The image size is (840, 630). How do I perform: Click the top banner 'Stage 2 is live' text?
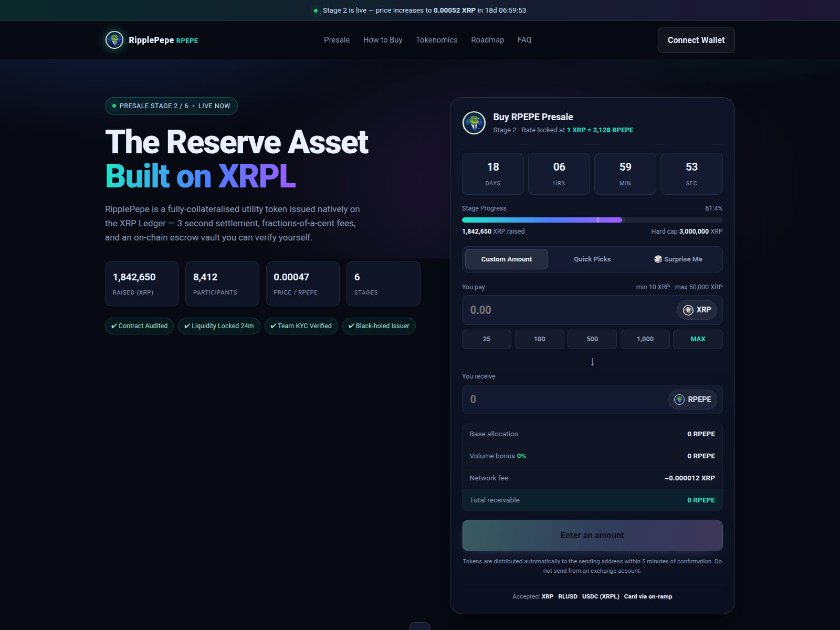pos(424,10)
